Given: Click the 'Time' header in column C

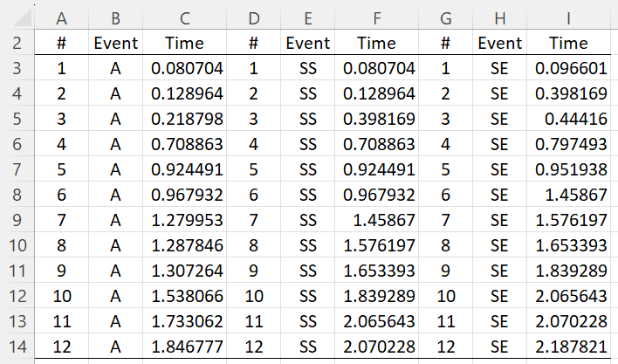Looking at the screenshot, I should 185,43.
